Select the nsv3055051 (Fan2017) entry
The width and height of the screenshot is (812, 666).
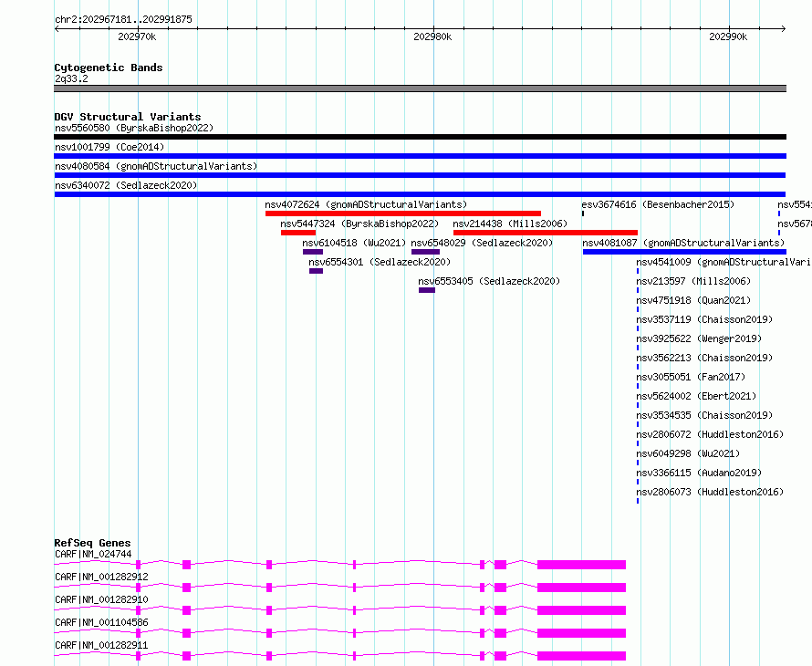691,377
